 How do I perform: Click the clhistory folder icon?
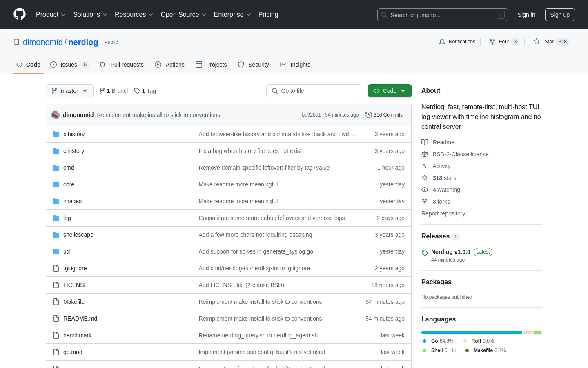[56, 151]
